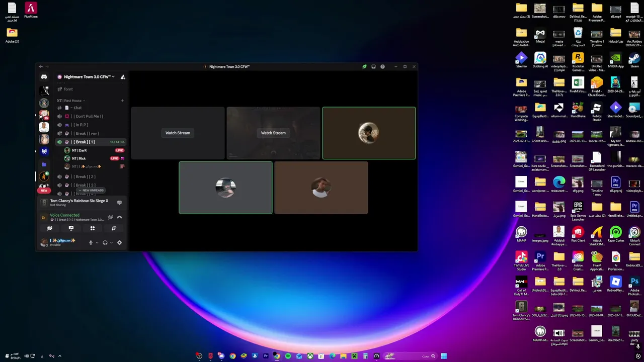Share your screen button in voice panel
Viewport: 644px width, 362px height.
tap(71, 228)
